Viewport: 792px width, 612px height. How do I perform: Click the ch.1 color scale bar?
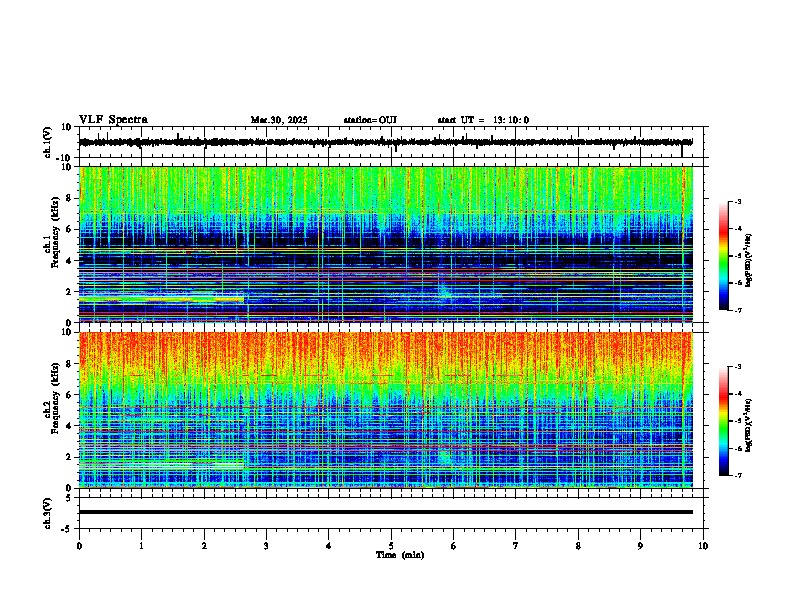click(724, 256)
